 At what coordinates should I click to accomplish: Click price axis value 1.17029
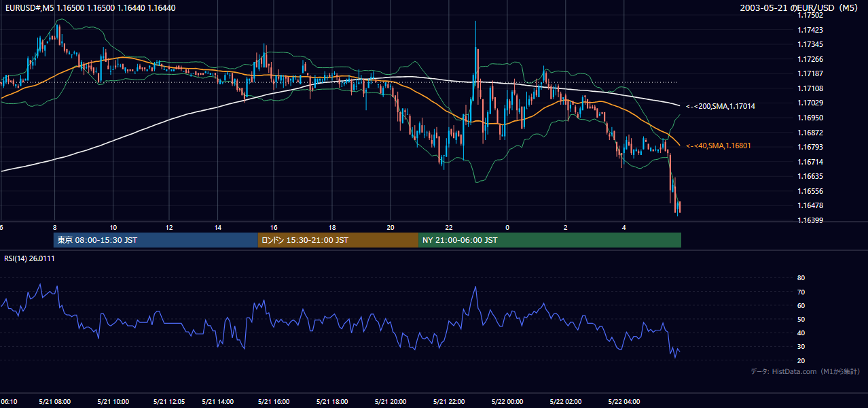pos(810,103)
